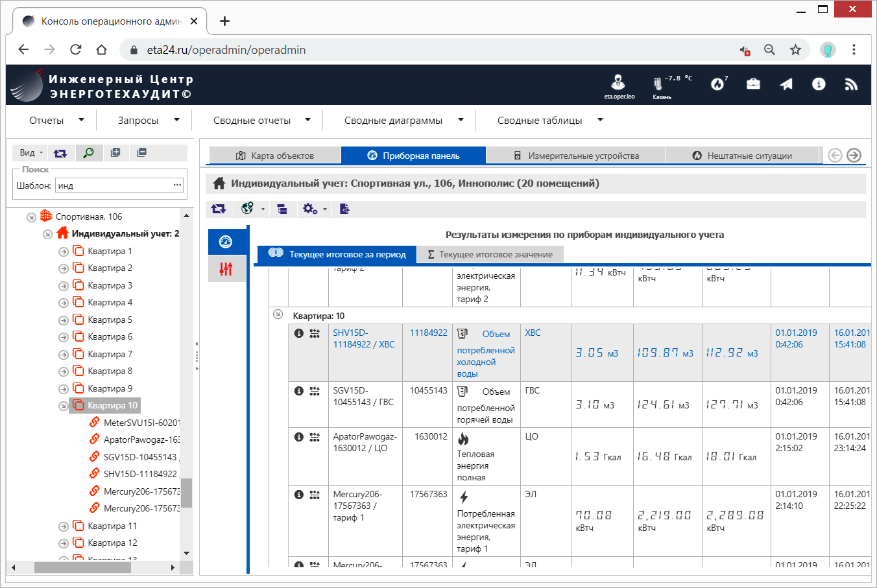The width and height of the screenshot is (877, 588).
Task: Collapse Квартира 10 tree node
Action: point(64,406)
